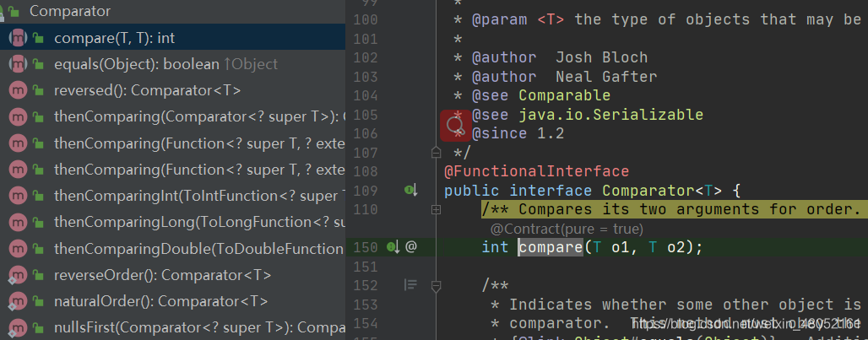868x340 pixels.
Task: Open the Comparable @see link
Action: pyautogui.click(x=564, y=95)
